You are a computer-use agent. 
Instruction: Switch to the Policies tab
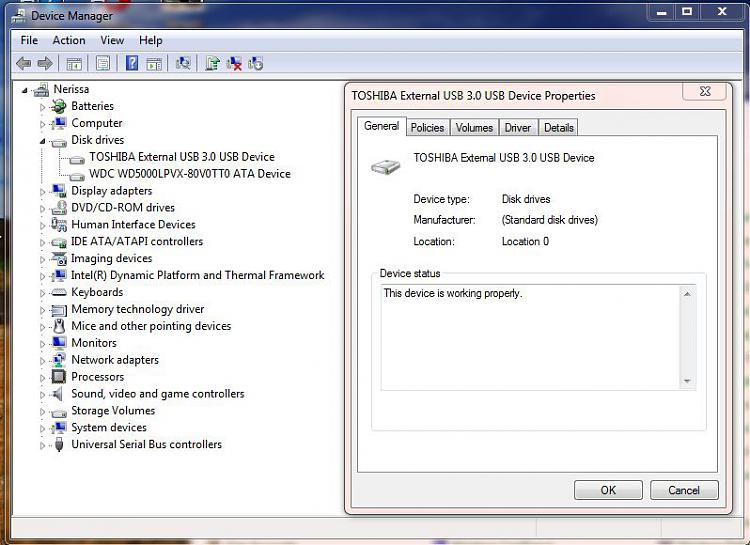(427, 128)
